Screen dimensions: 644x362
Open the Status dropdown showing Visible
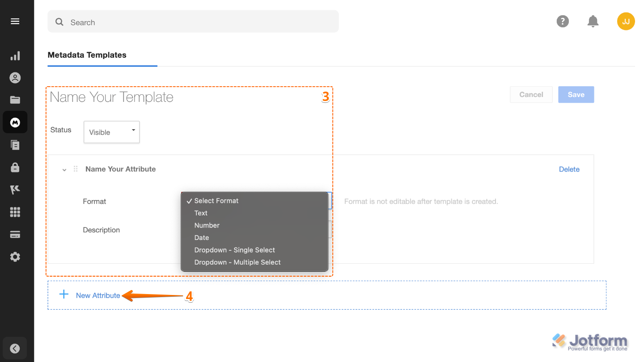pyautogui.click(x=111, y=132)
